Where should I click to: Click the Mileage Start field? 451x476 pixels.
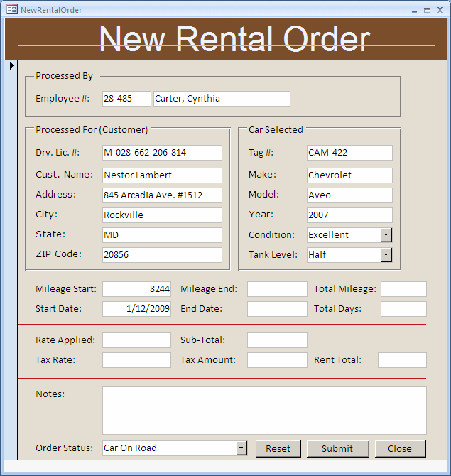[x=136, y=289]
